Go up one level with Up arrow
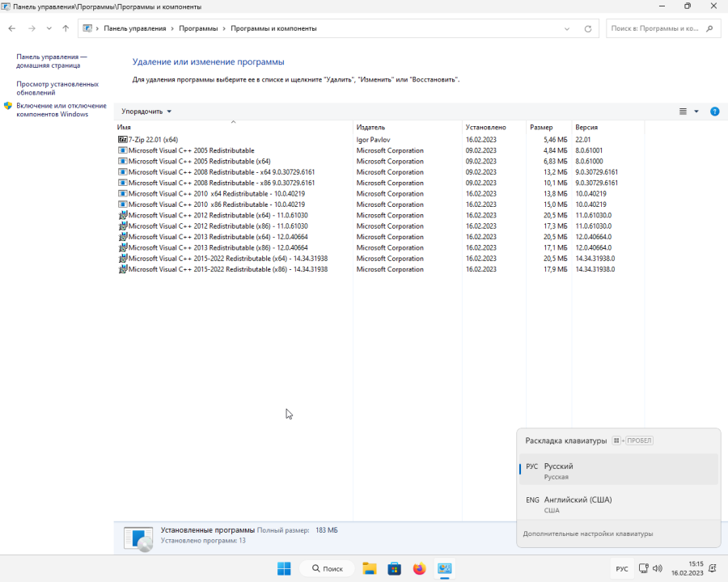728x582 pixels. (x=66, y=28)
